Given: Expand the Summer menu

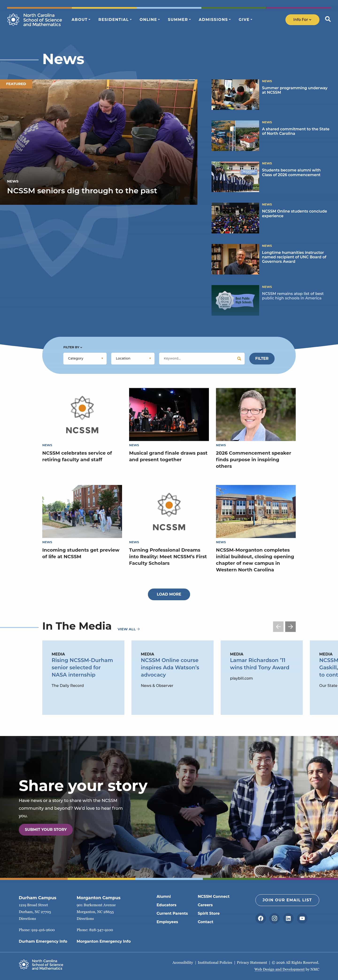Looking at the screenshot, I should click(179, 19).
